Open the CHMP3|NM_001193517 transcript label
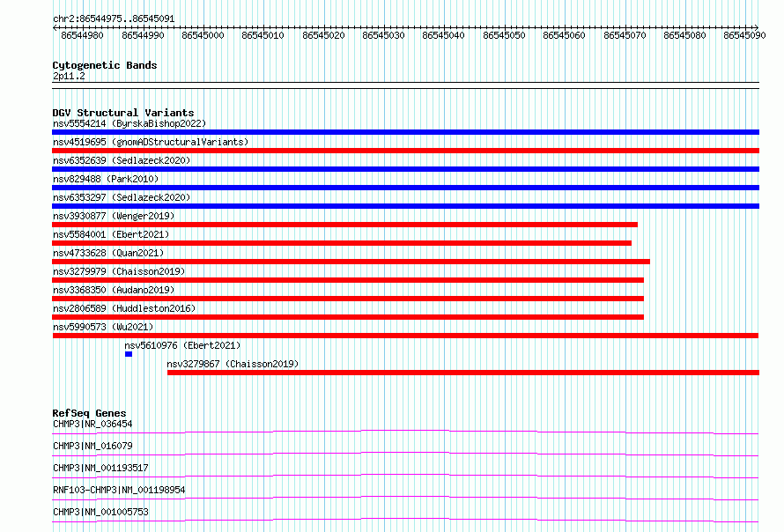The width and height of the screenshot is (784, 532). (100, 468)
